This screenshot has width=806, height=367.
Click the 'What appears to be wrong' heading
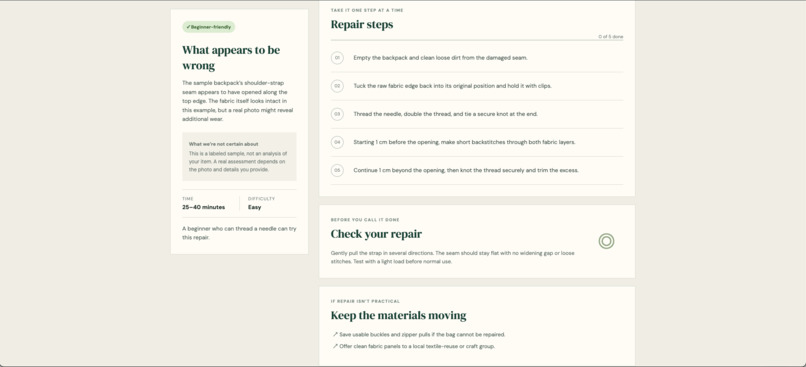pyautogui.click(x=231, y=58)
